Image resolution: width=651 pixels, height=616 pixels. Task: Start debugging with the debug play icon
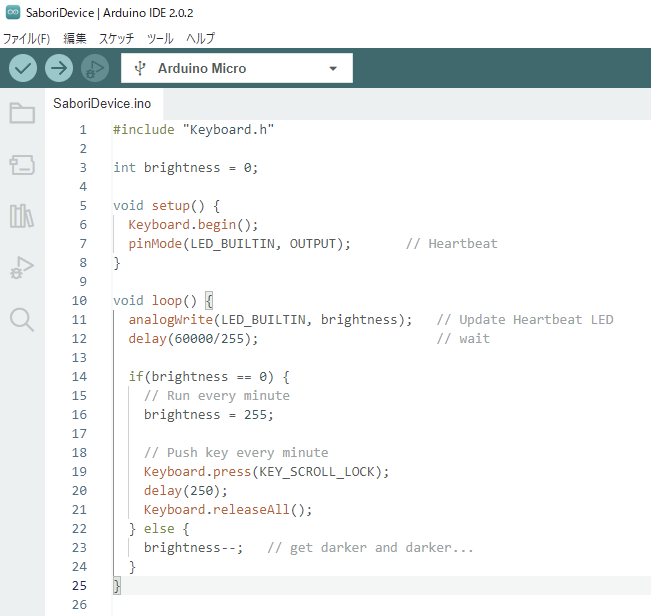[x=95, y=68]
